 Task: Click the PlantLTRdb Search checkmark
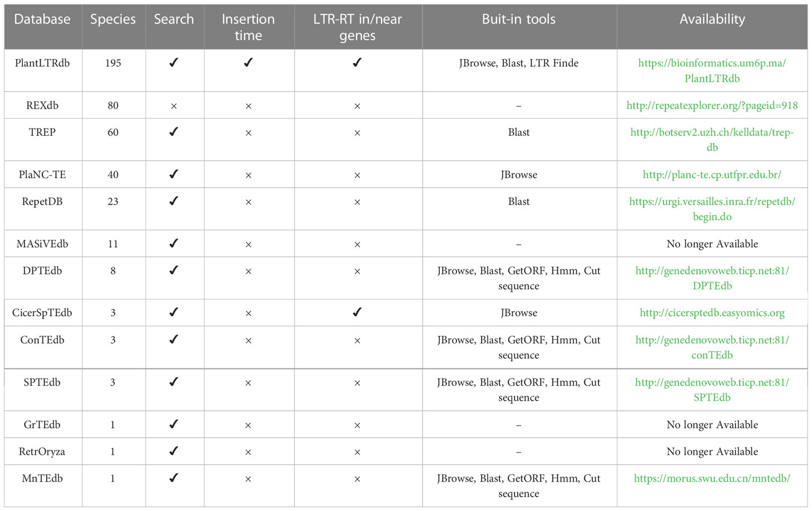(x=174, y=62)
